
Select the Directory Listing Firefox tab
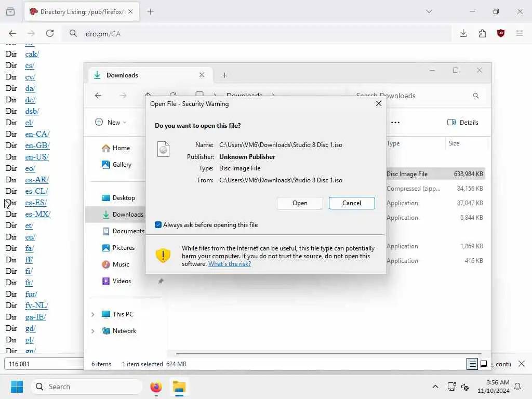click(82, 11)
